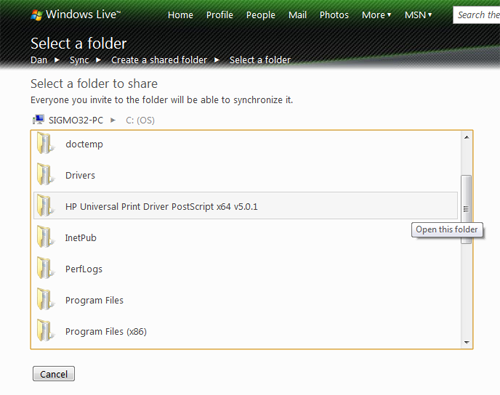
Task: Click the SIGMO32-PC computer icon
Action: pos(38,119)
